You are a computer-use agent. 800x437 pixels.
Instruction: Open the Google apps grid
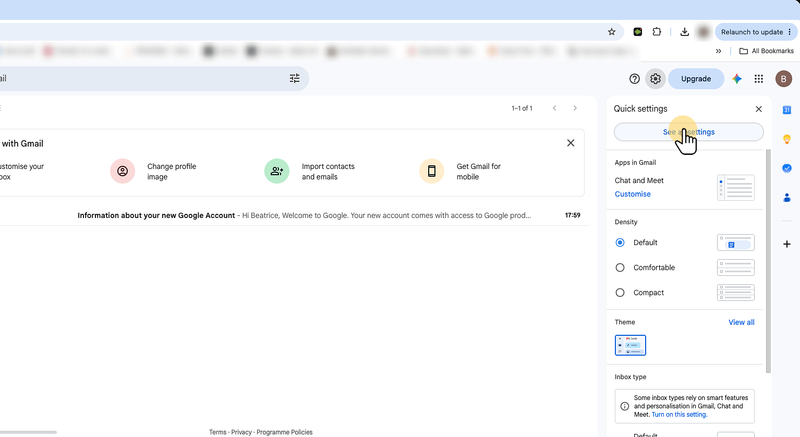click(759, 79)
